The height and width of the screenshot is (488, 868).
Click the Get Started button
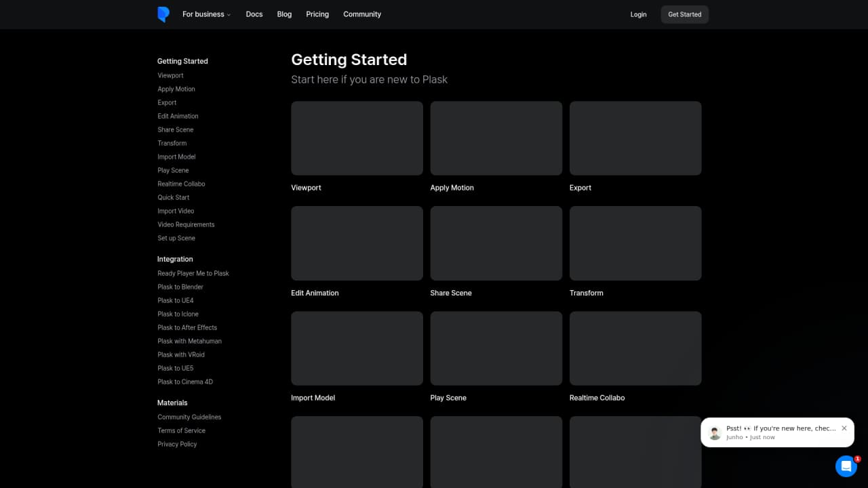click(x=685, y=14)
